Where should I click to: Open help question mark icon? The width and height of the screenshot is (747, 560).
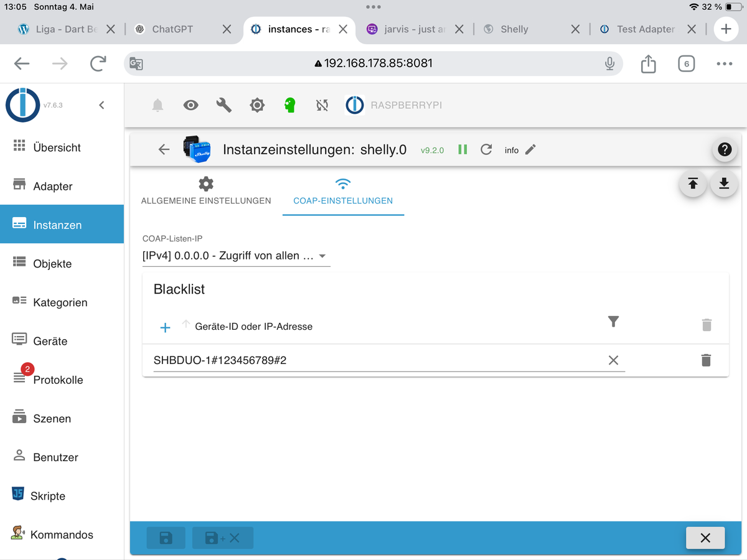point(724,149)
